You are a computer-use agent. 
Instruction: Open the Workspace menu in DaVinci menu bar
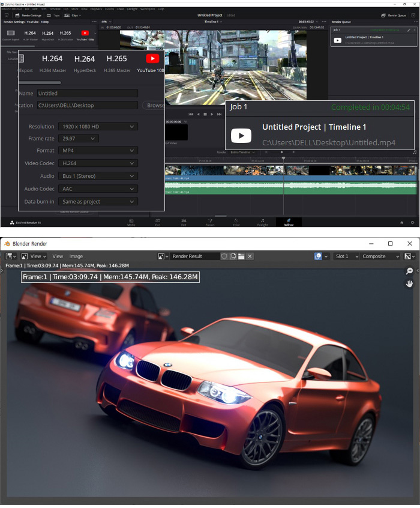148,9
